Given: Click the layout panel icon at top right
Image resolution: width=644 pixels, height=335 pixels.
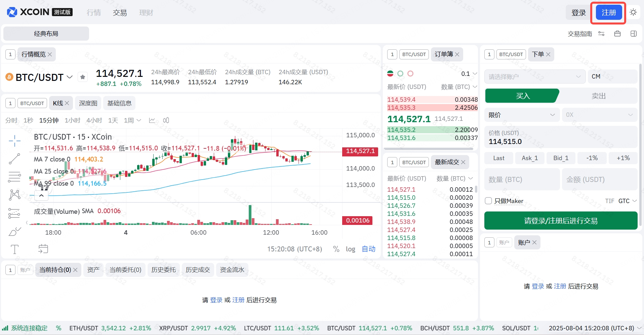Looking at the screenshot, I should click(x=634, y=34).
